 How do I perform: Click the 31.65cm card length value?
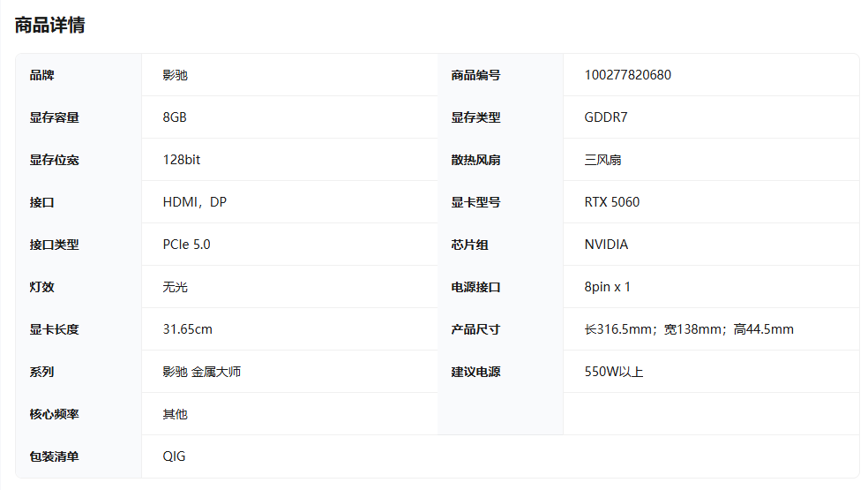pyautogui.click(x=187, y=329)
